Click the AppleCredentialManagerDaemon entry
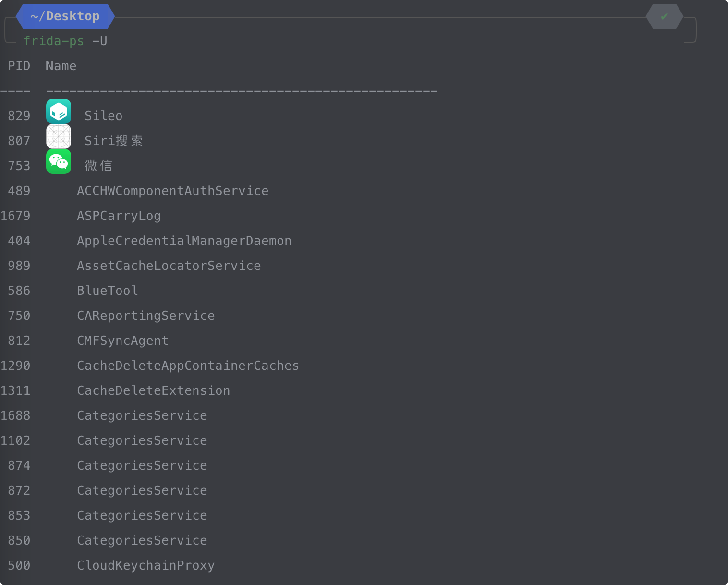Image resolution: width=728 pixels, height=585 pixels. pyautogui.click(x=184, y=241)
